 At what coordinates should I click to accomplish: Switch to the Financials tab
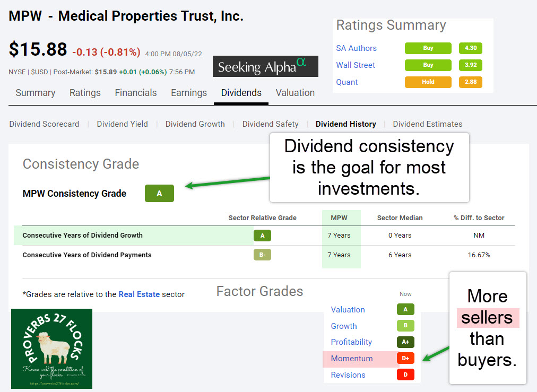tap(136, 93)
